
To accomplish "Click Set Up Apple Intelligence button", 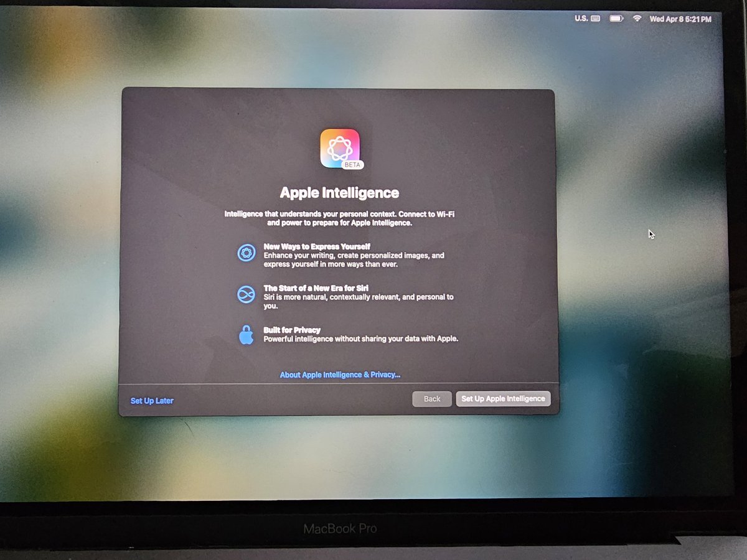I will pos(503,399).
